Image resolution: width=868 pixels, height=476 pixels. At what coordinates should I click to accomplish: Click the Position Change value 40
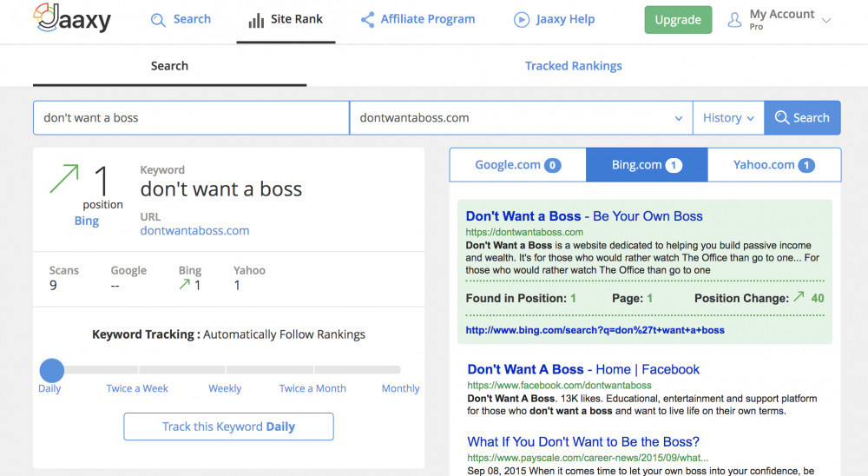pos(818,298)
